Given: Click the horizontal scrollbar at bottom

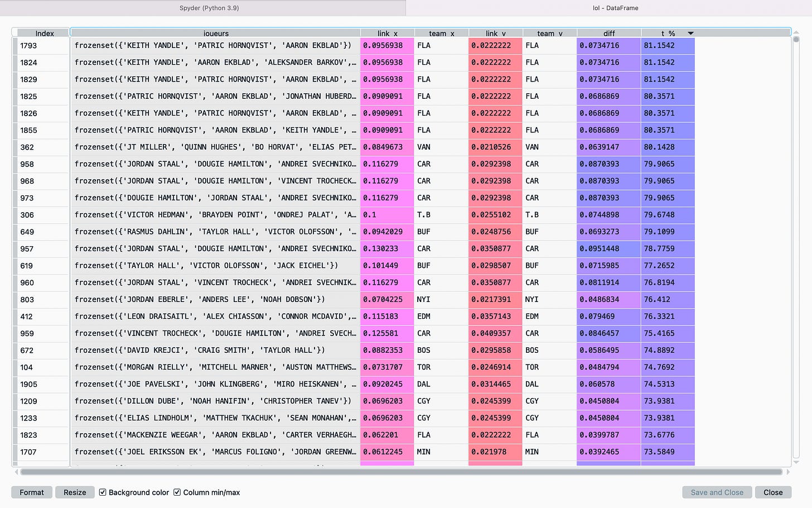Looking at the screenshot, I should (402, 472).
